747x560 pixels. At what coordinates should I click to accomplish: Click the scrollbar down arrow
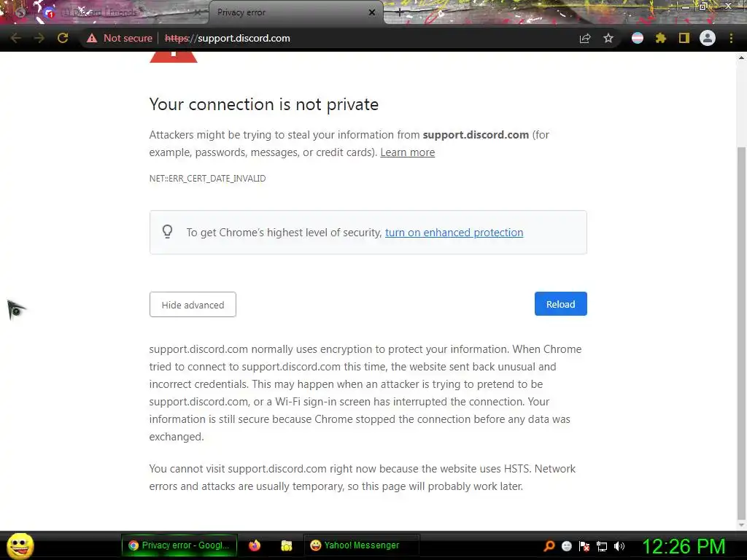click(x=741, y=525)
